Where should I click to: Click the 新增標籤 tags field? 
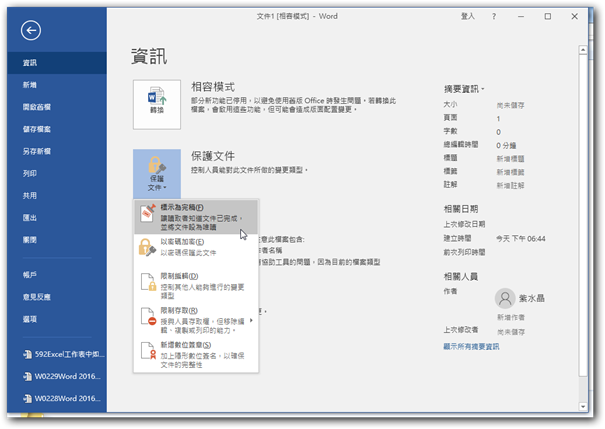510,172
